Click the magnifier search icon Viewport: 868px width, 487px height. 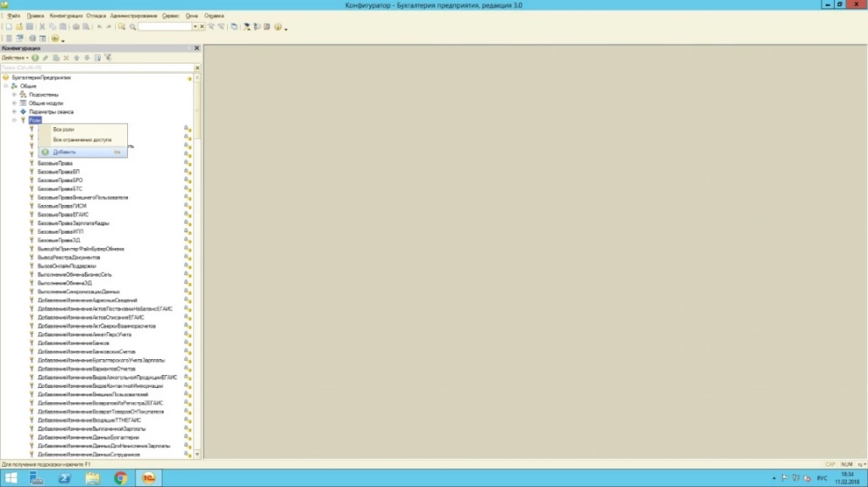coord(133,26)
